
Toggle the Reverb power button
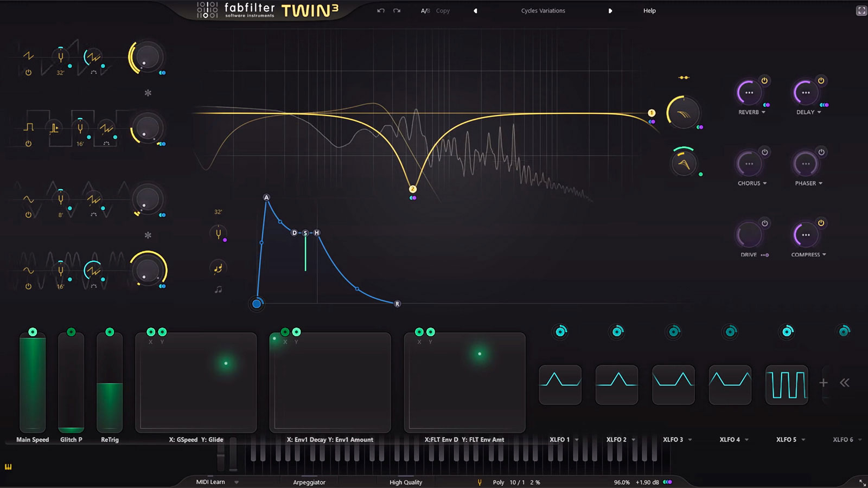point(764,81)
